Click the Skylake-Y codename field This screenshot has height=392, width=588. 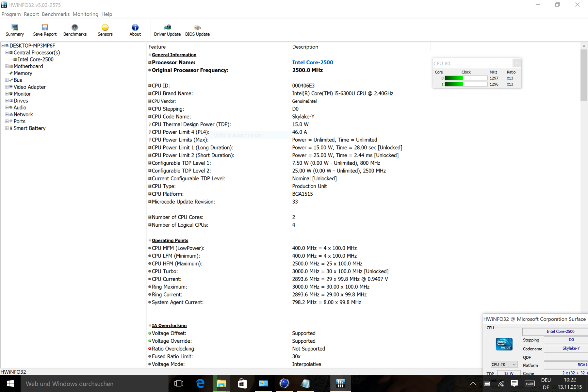pos(566,349)
